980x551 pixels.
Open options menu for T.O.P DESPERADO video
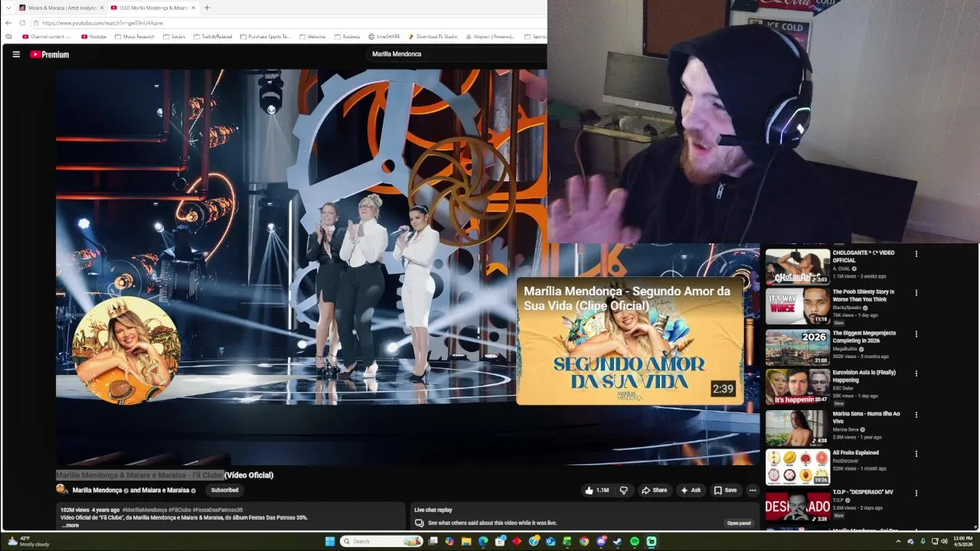[x=916, y=494]
